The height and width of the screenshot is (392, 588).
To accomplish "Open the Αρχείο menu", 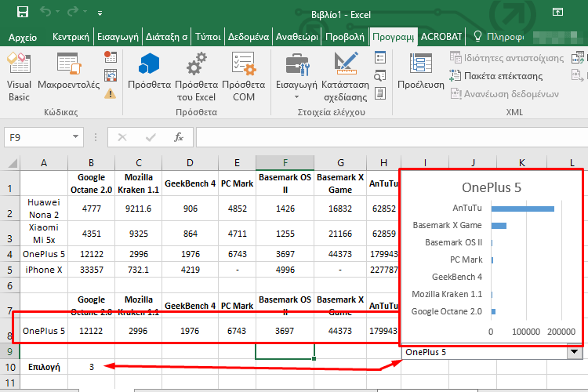I will coord(23,37).
